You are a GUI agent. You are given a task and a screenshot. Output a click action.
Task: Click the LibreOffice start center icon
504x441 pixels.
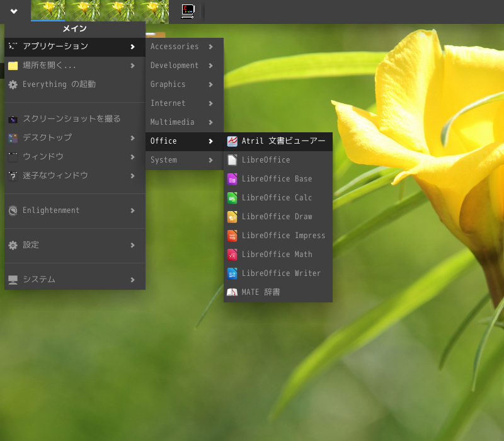(232, 160)
